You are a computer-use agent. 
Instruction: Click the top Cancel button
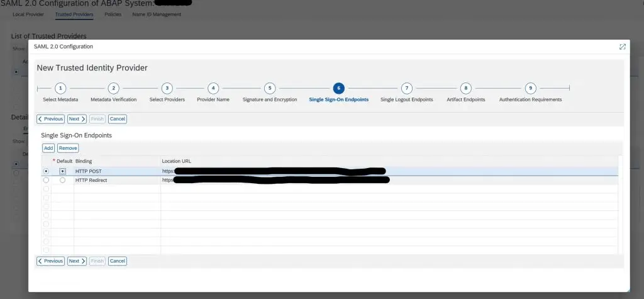click(118, 119)
